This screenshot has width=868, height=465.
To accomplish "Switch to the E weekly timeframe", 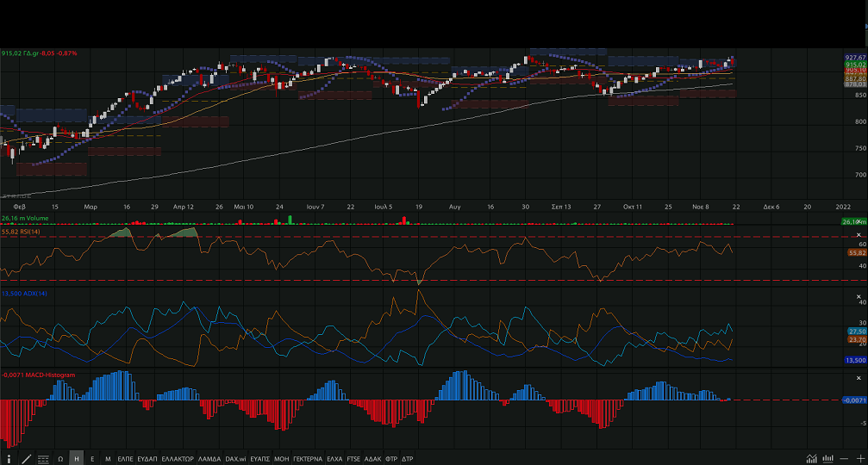I will [x=92, y=458].
